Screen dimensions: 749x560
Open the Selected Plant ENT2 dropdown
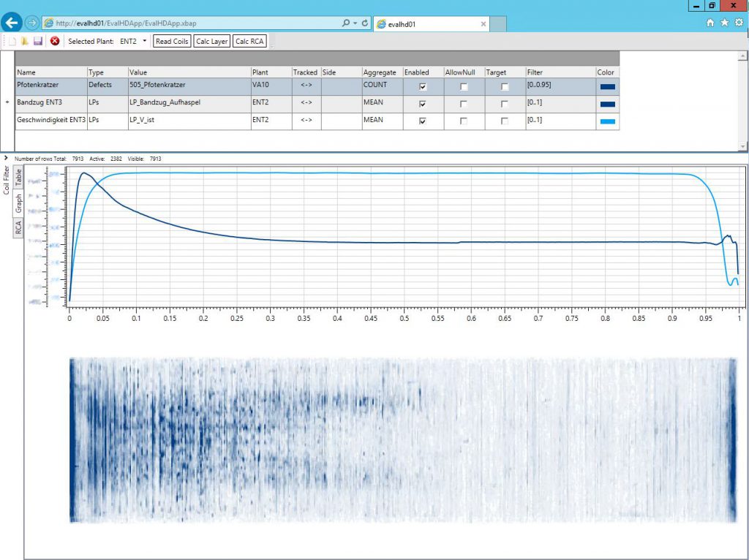(145, 42)
